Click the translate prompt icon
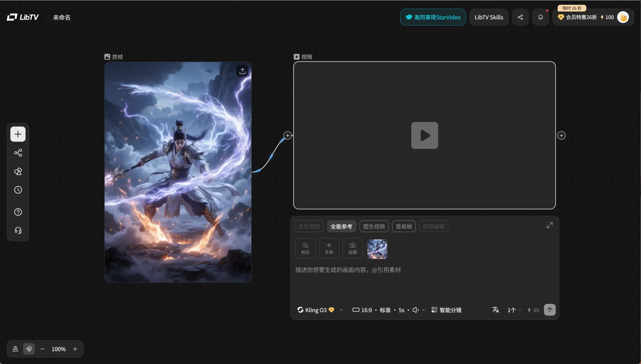The width and height of the screenshot is (641, 364). click(495, 310)
